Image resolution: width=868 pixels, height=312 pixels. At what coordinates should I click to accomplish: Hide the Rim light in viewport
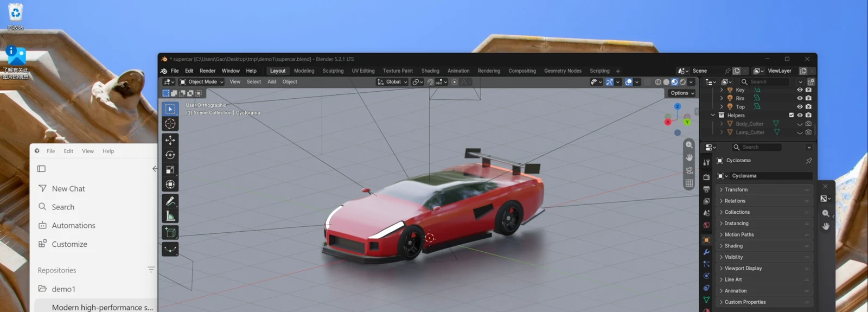[800, 98]
